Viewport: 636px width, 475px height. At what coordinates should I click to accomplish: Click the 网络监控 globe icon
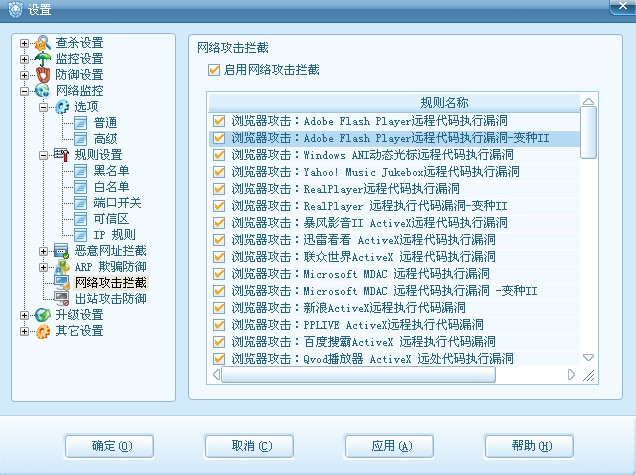click(43, 91)
